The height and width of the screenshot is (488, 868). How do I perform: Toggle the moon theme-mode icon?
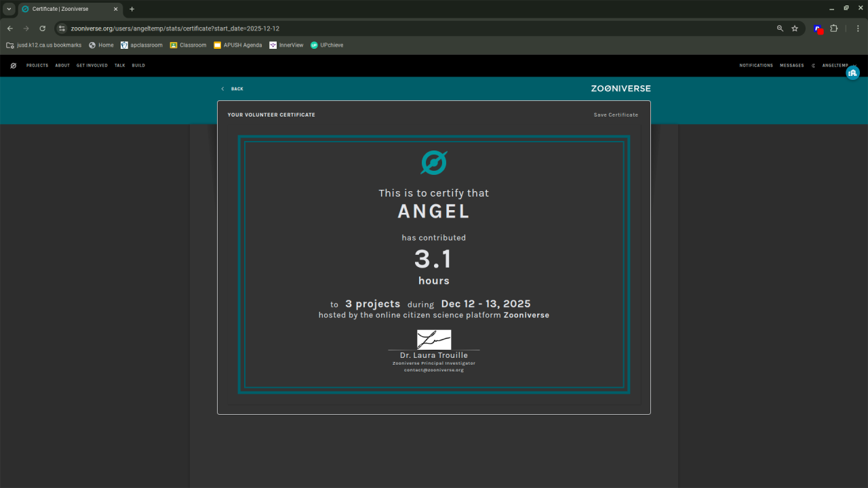point(813,66)
